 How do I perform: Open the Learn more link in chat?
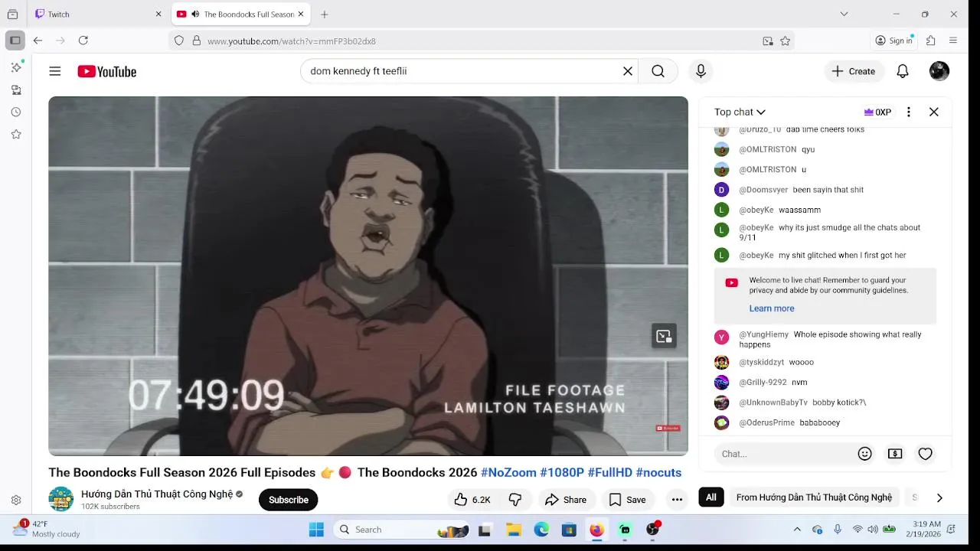771,308
